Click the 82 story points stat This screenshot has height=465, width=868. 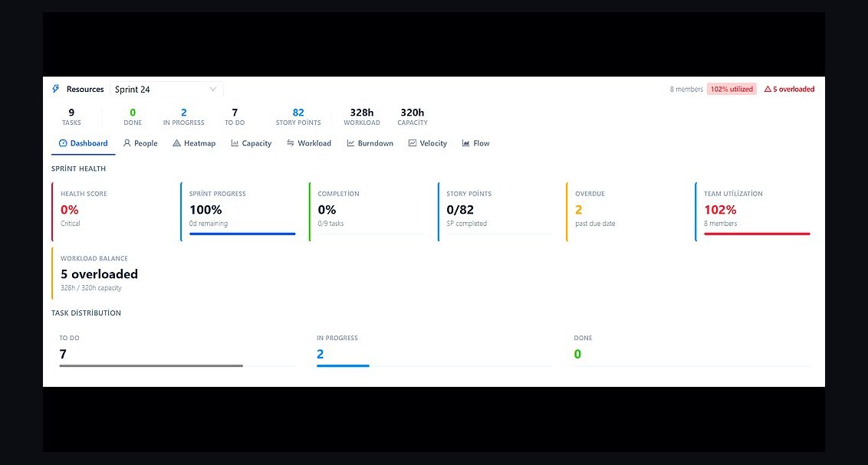(x=298, y=116)
